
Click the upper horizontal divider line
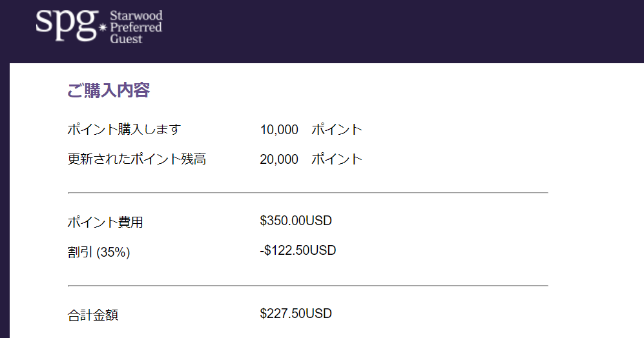point(307,192)
